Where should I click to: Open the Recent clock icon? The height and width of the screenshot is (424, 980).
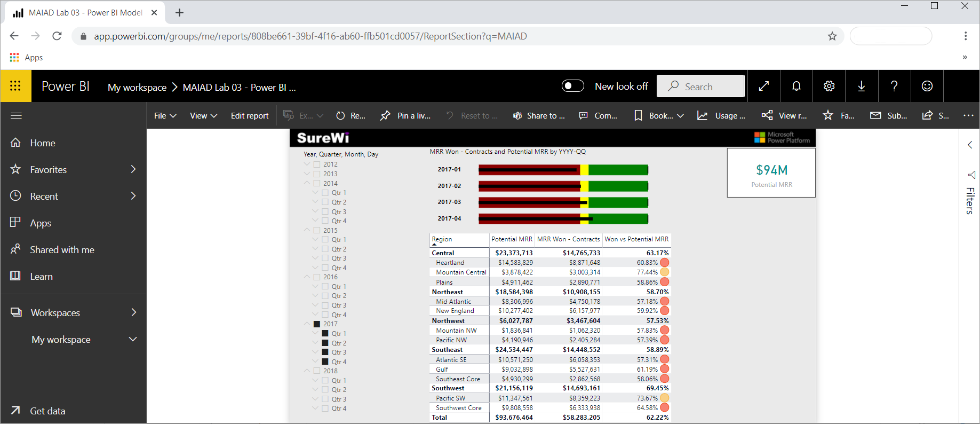[x=16, y=196]
